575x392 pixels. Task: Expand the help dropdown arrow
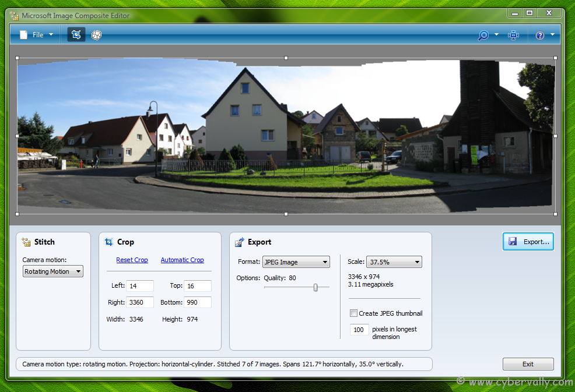553,34
